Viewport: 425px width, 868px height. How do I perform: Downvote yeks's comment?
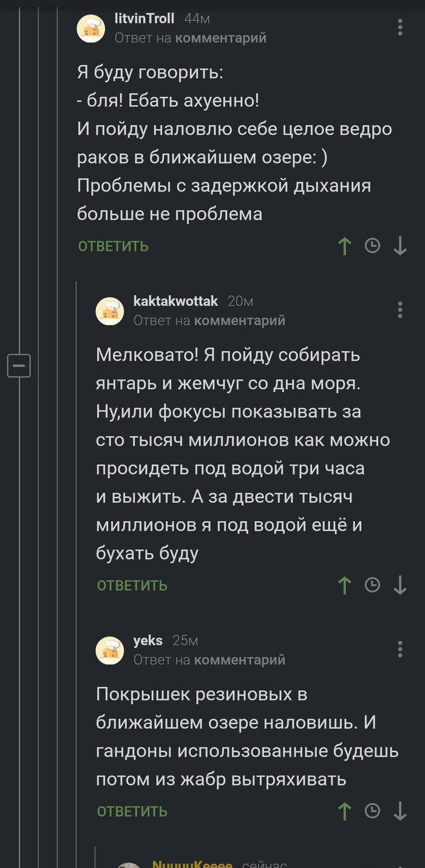point(400,811)
